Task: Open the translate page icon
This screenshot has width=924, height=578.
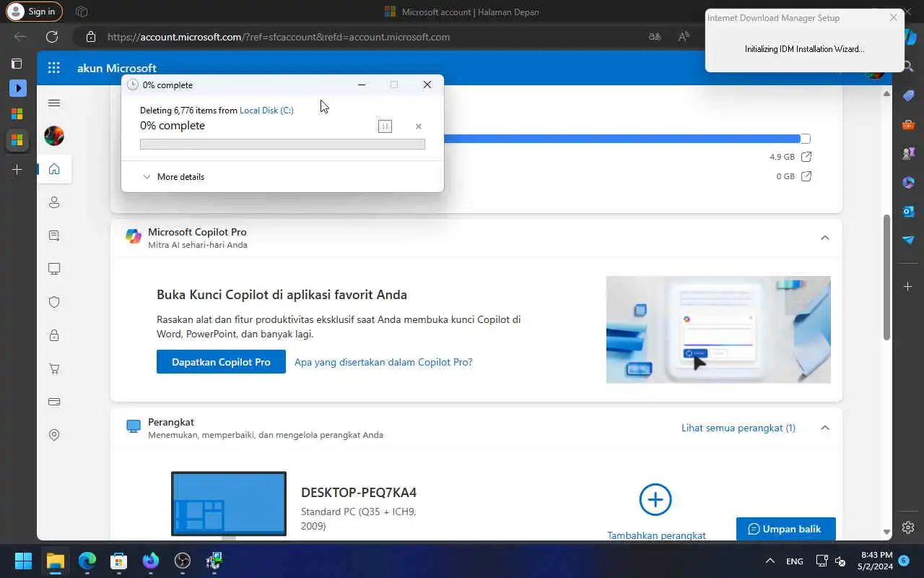Action: point(655,37)
